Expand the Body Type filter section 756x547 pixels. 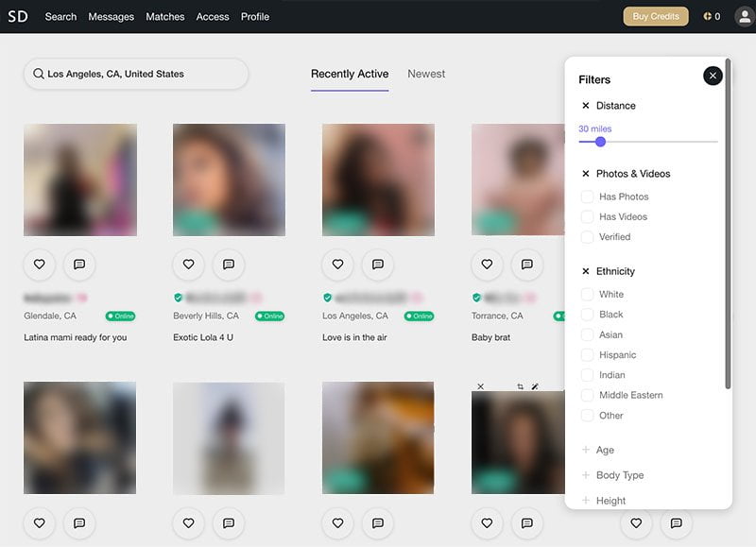coord(586,475)
